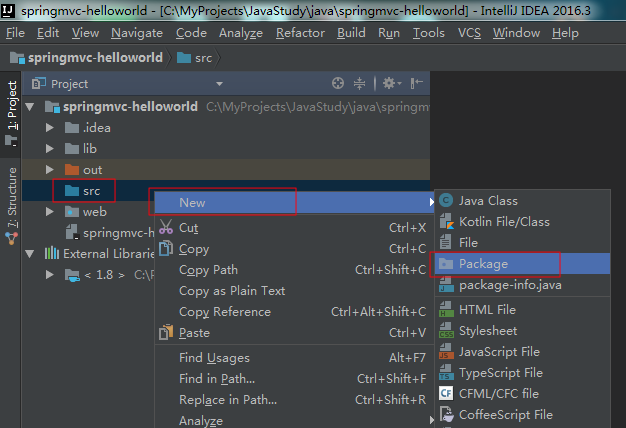Screen dimensions: 626x428
Task: Click the scroll from source crosshair icon
Action: tap(338, 83)
